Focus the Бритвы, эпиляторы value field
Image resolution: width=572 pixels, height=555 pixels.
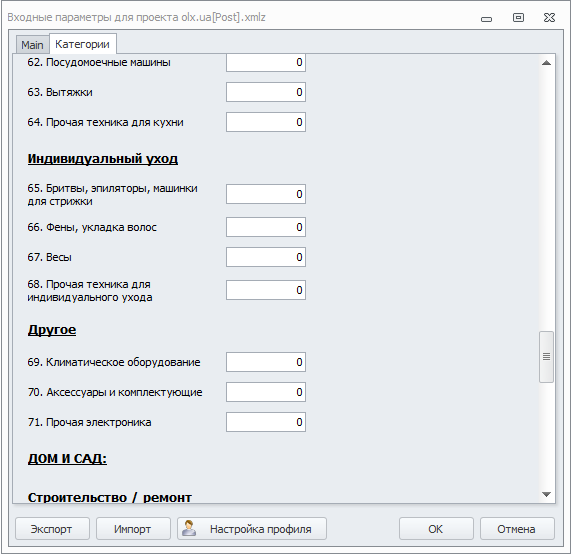click(266, 194)
